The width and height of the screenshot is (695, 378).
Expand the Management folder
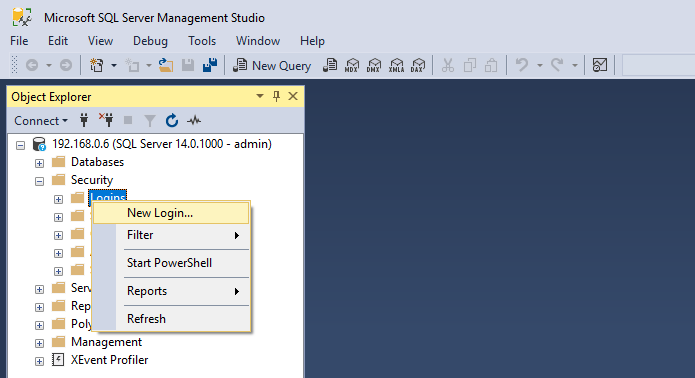pos(39,343)
